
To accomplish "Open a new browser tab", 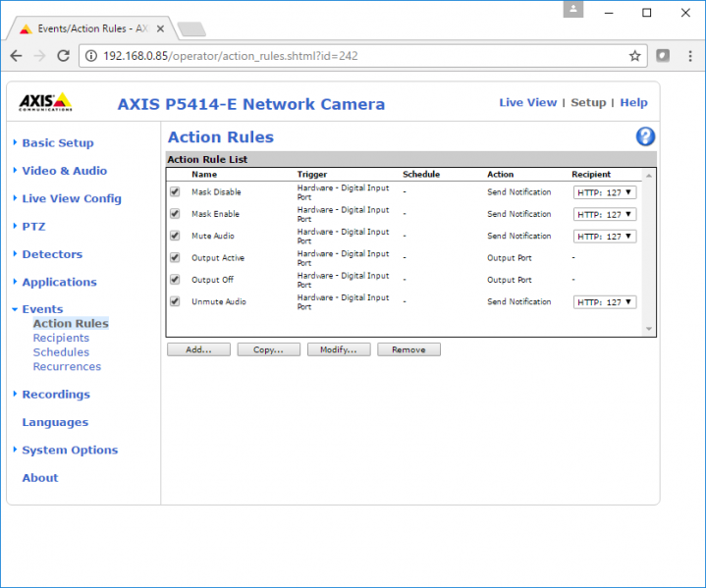I will coord(191,29).
